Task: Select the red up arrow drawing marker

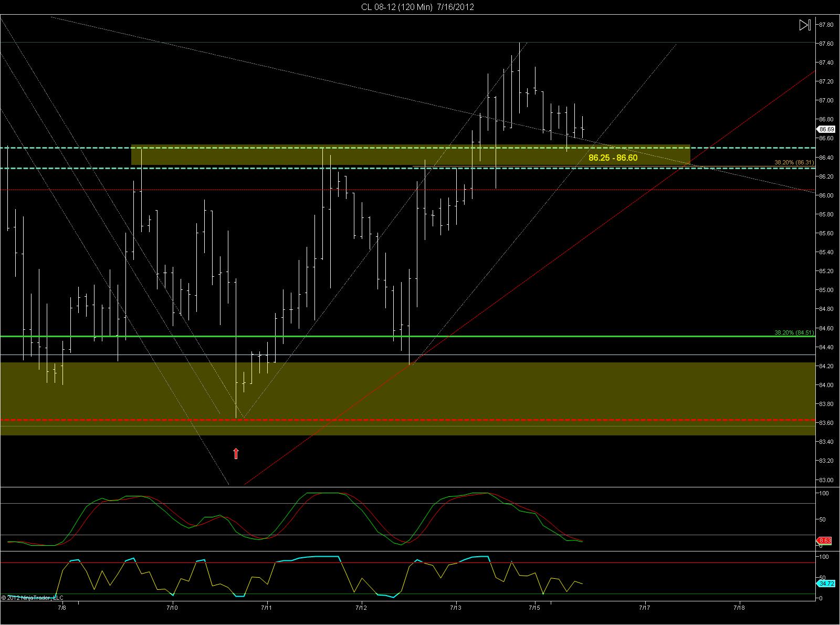Action: pos(236,453)
